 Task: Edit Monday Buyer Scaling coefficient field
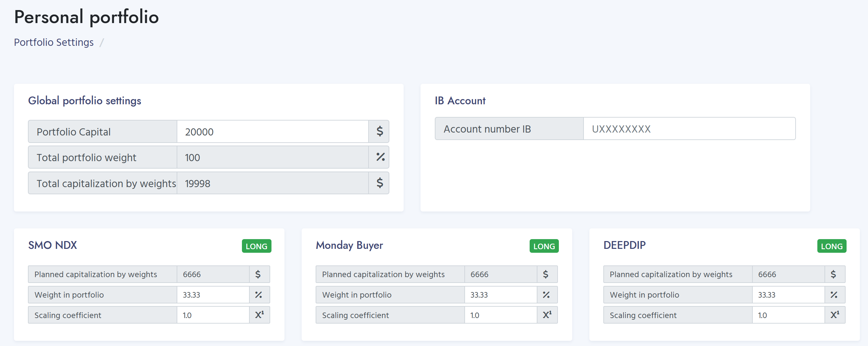point(501,315)
